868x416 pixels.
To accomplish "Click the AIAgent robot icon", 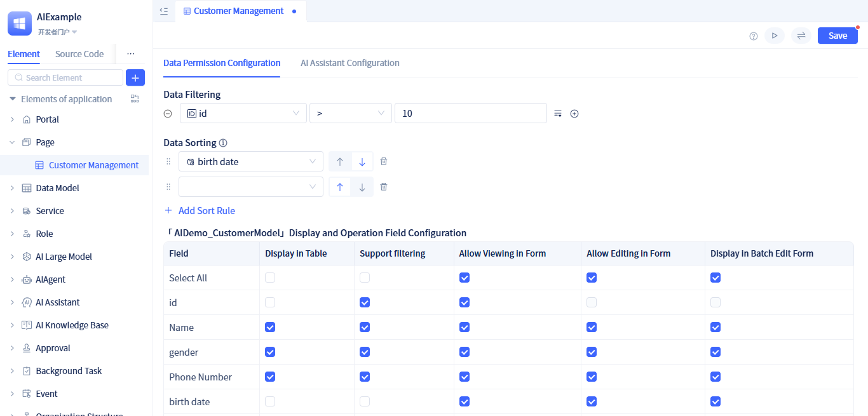I will pyautogui.click(x=26, y=279).
